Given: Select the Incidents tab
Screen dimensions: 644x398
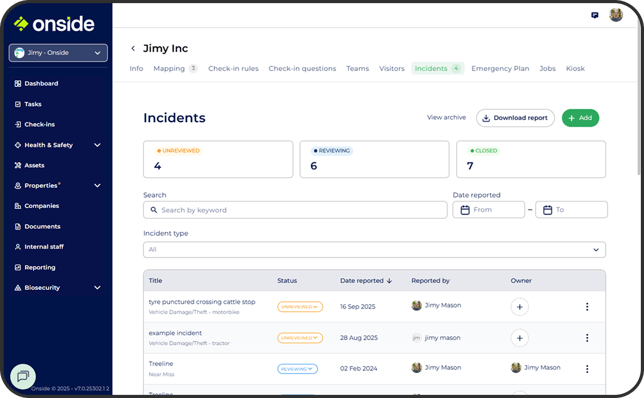Looking at the screenshot, I should 438,69.
